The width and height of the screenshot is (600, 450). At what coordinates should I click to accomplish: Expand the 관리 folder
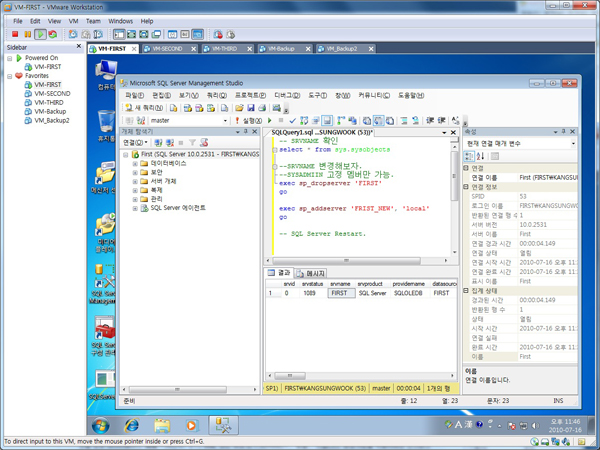click(135, 199)
